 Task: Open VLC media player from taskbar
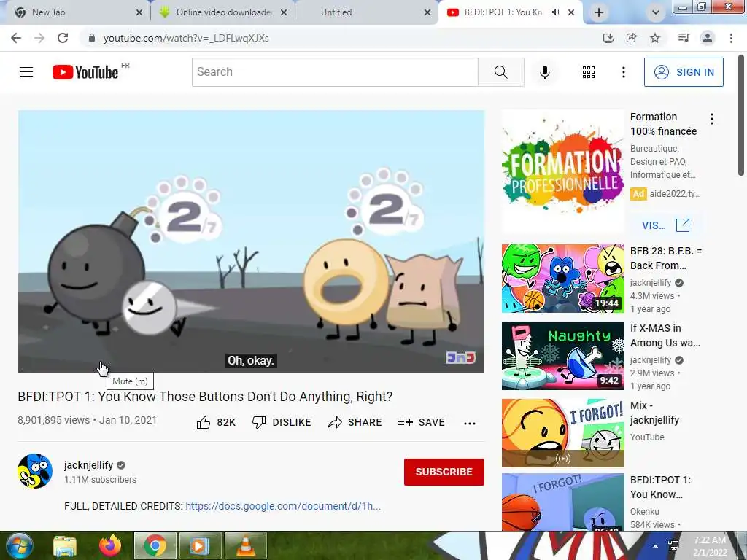(x=245, y=545)
